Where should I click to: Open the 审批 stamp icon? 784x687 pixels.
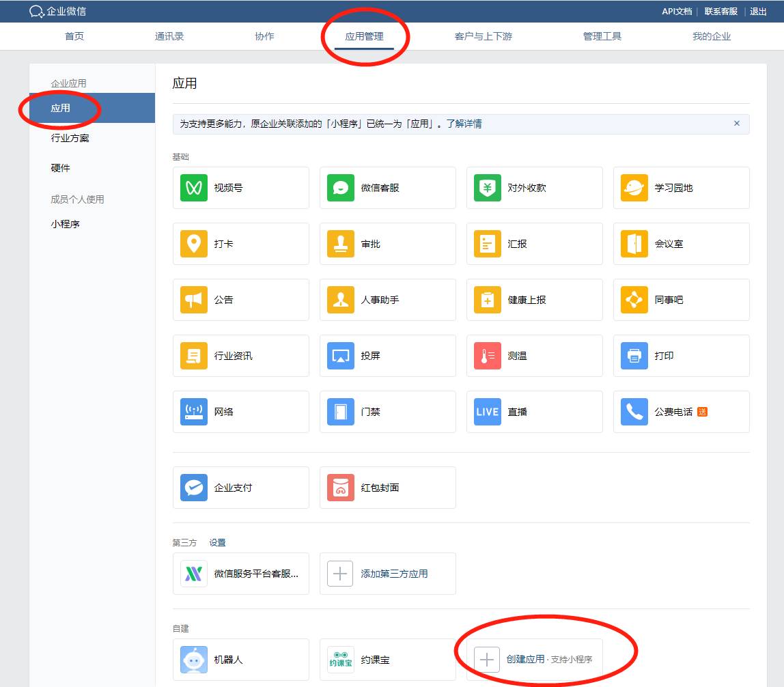point(341,244)
